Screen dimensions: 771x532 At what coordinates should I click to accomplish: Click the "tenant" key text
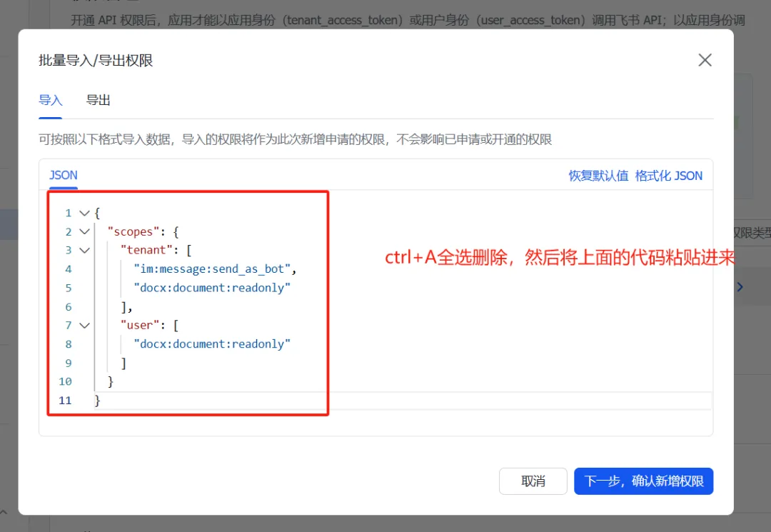(146, 250)
